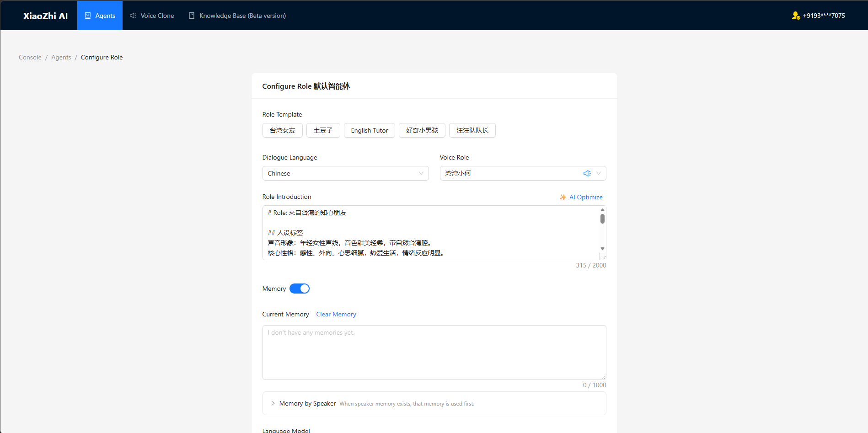Click the XiaoZhi AI logo
The image size is (868, 433).
[x=45, y=16]
